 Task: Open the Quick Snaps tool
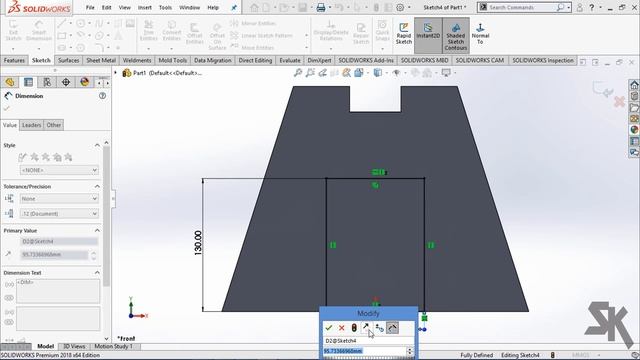(382, 31)
